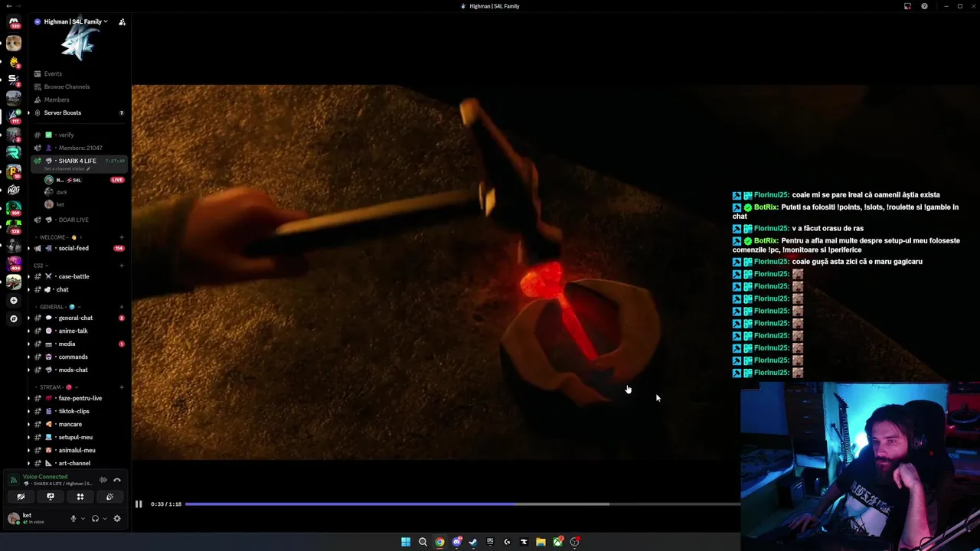The height and width of the screenshot is (551, 980).
Task: Click the video progress bar
Action: coord(462,504)
